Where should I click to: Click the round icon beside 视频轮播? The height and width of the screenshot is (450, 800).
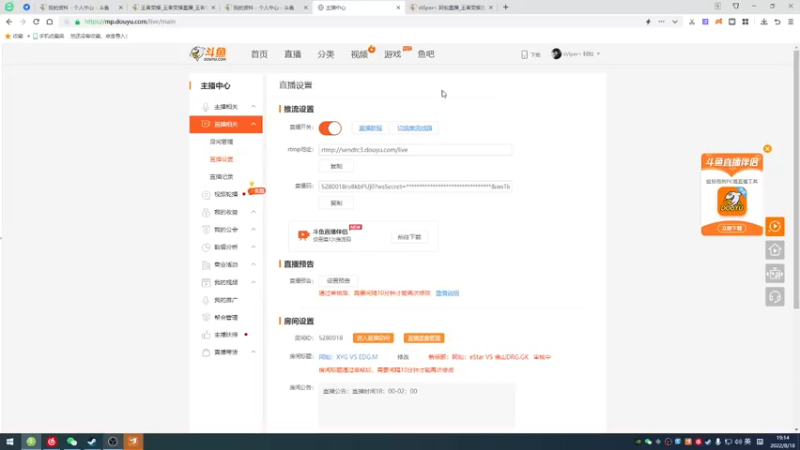[x=206, y=194]
